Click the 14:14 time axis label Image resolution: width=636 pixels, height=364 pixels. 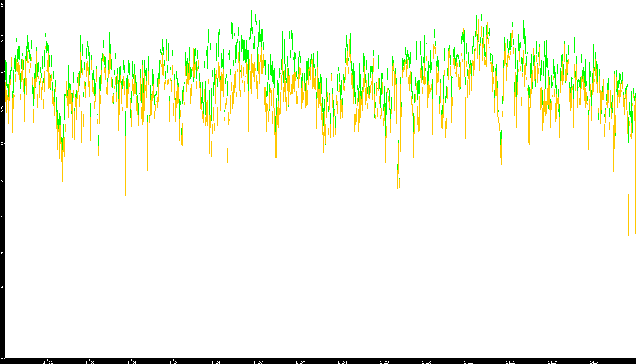pos(594,362)
